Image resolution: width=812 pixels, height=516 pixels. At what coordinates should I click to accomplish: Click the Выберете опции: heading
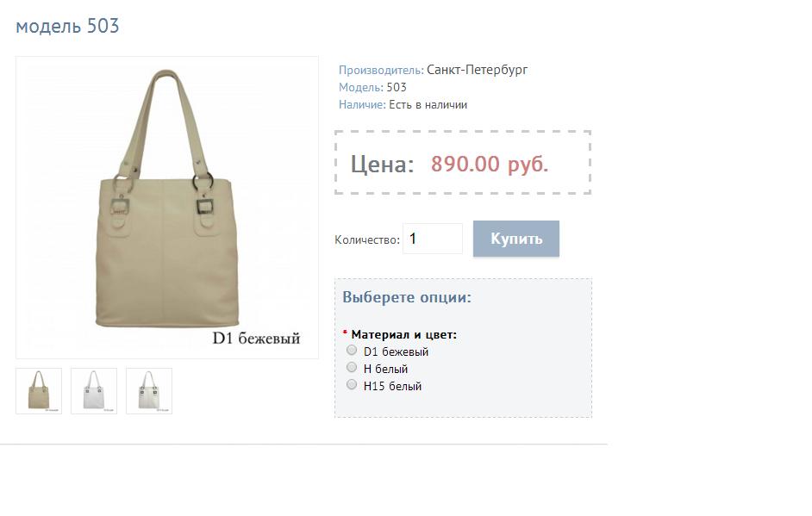[x=407, y=297]
